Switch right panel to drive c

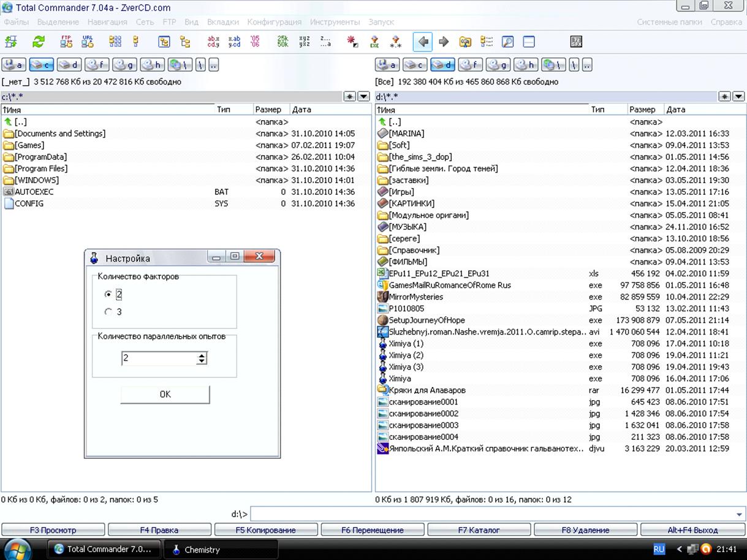[x=415, y=65]
